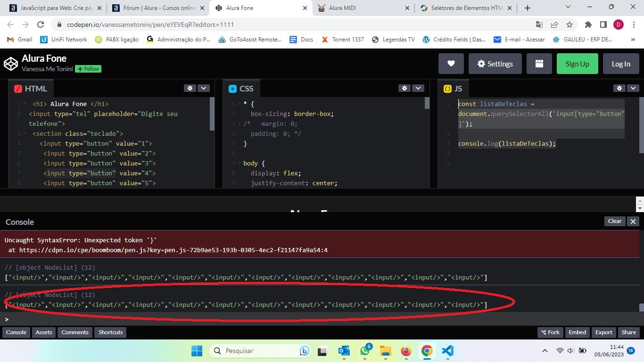Viewport: 644px width, 362px height.
Task: Expand the CSS editor dropdown arrow
Action: (x=418, y=88)
